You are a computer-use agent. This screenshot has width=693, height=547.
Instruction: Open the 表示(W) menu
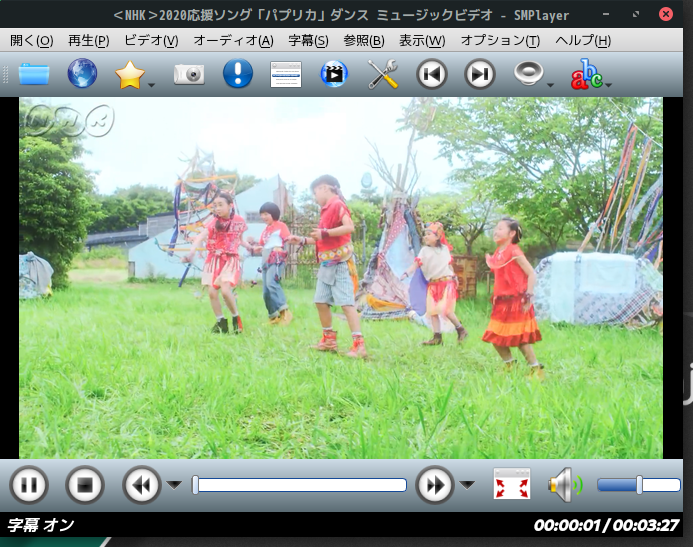coord(422,41)
